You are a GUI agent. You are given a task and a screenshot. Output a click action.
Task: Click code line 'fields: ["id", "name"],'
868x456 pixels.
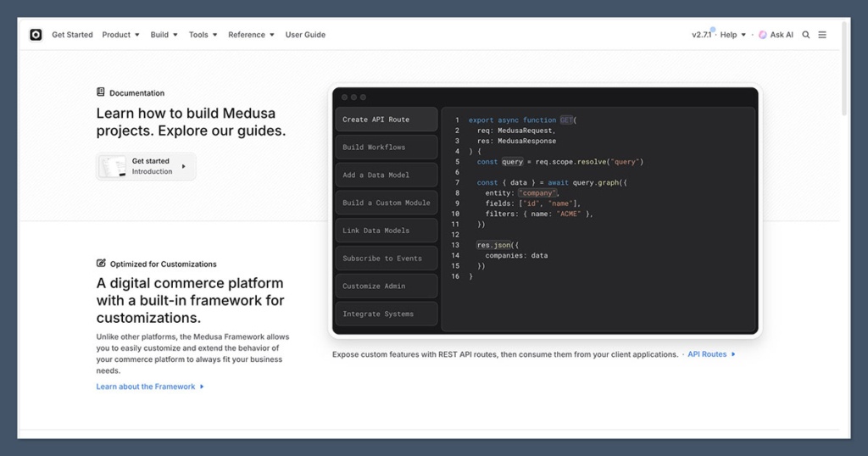tap(533, 203)
